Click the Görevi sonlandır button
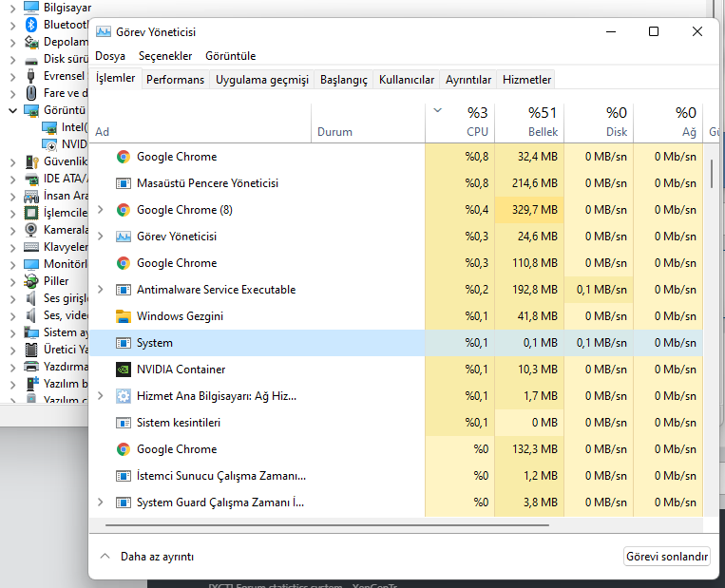The height and width of the screenshot is (588, 725). [x=667, y=556]
